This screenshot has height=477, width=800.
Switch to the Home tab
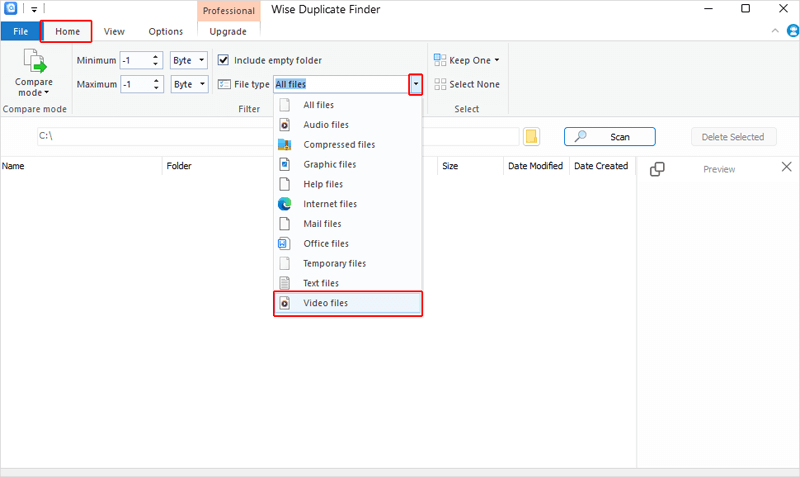pos(67,31)
